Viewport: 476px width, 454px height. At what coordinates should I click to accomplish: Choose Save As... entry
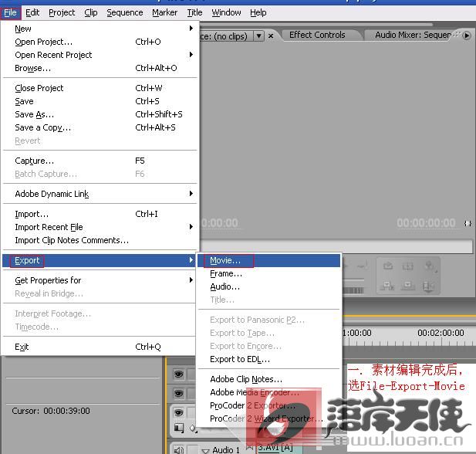click(100, 114)
